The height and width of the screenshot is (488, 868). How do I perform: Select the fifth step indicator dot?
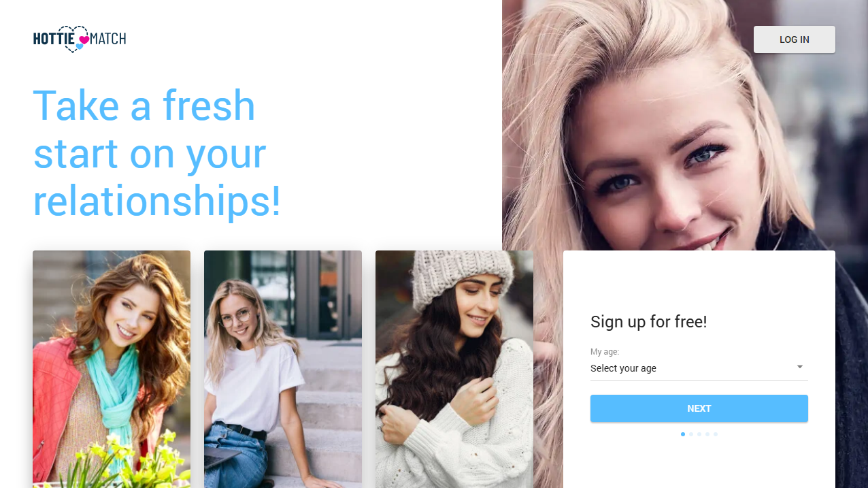click(716, 434)
